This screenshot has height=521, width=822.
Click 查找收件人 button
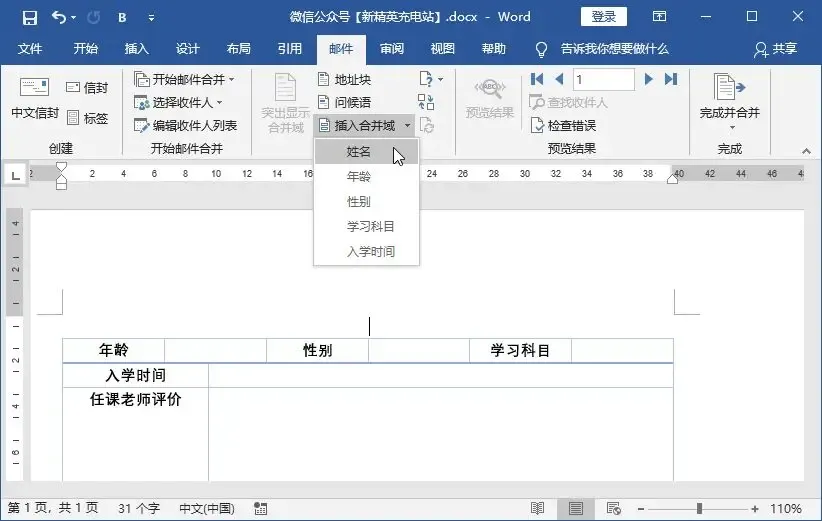pyautogui.click(x=568, y=102)
